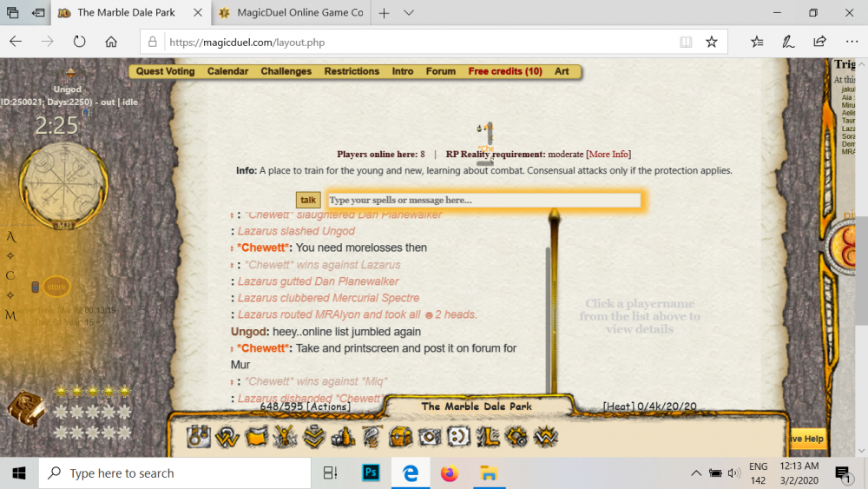Image resolution: width=868 pixels, height=489 pixels.
Task: Click the letter A rune in left sidebar
Action: pos(10,237)
